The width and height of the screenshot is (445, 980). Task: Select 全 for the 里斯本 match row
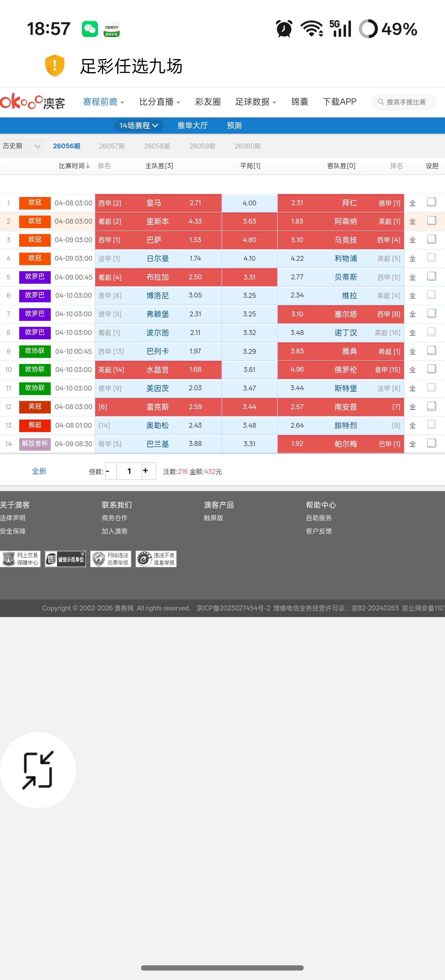tap(412, 222)
